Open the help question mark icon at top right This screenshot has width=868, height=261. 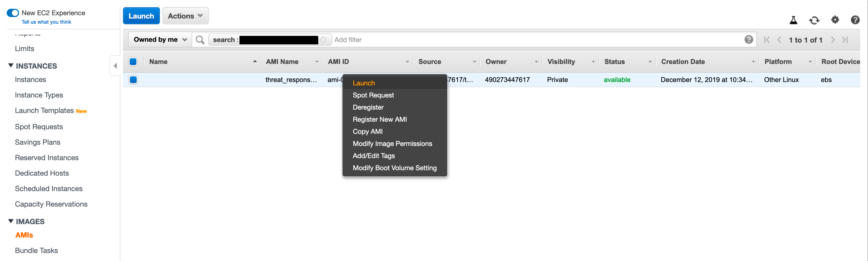click(855, 20)
